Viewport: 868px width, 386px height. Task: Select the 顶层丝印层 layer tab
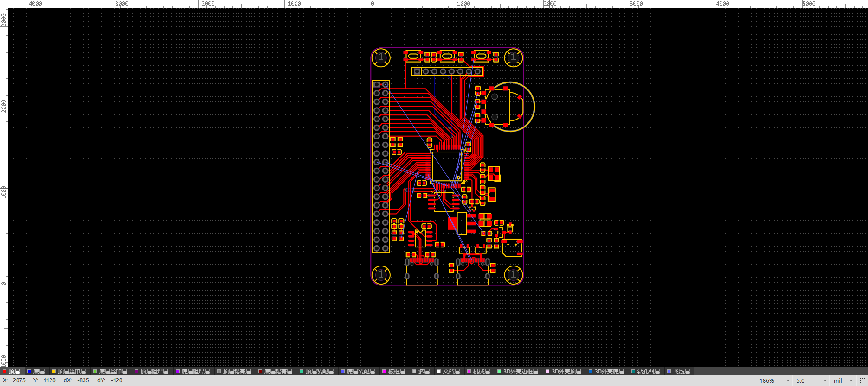click(x=69, y=372)
